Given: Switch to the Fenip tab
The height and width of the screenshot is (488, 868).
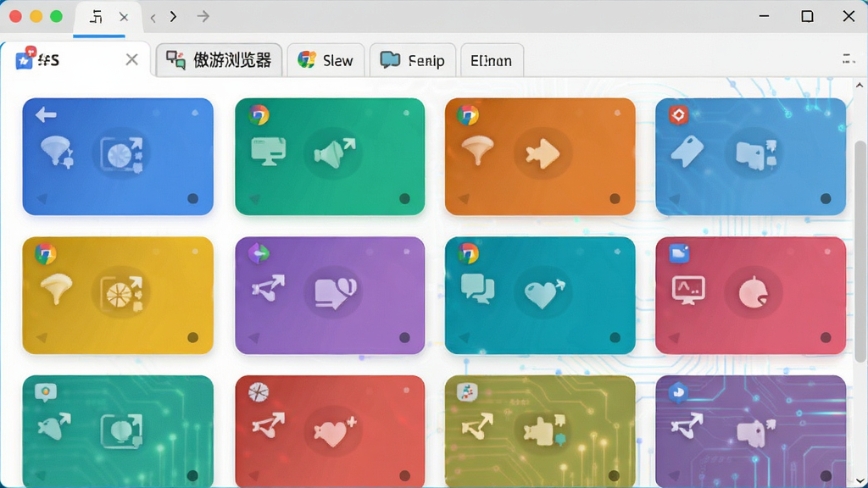Looking at the screenshot, I should point(413,60).
